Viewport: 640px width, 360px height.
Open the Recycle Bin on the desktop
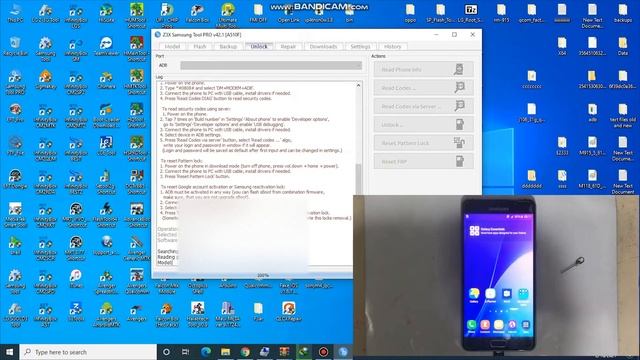coord(15,46)
